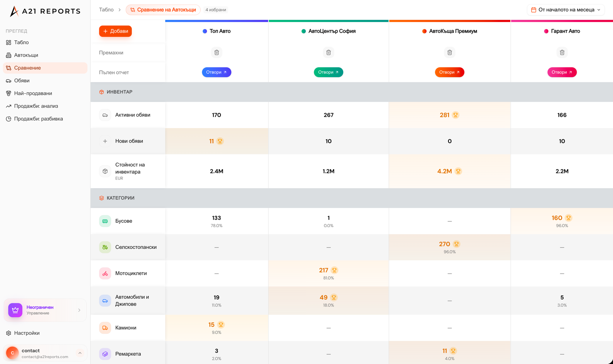Click the Ремаркета trailer icon
The height and width of the screenshot is (364, 613).
[105, 354]
